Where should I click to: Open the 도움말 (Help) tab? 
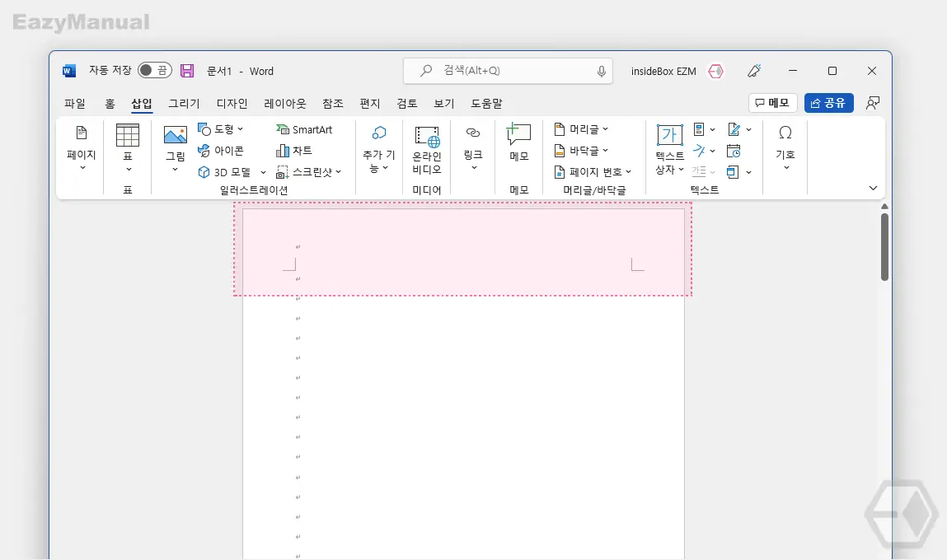point(487,103)
